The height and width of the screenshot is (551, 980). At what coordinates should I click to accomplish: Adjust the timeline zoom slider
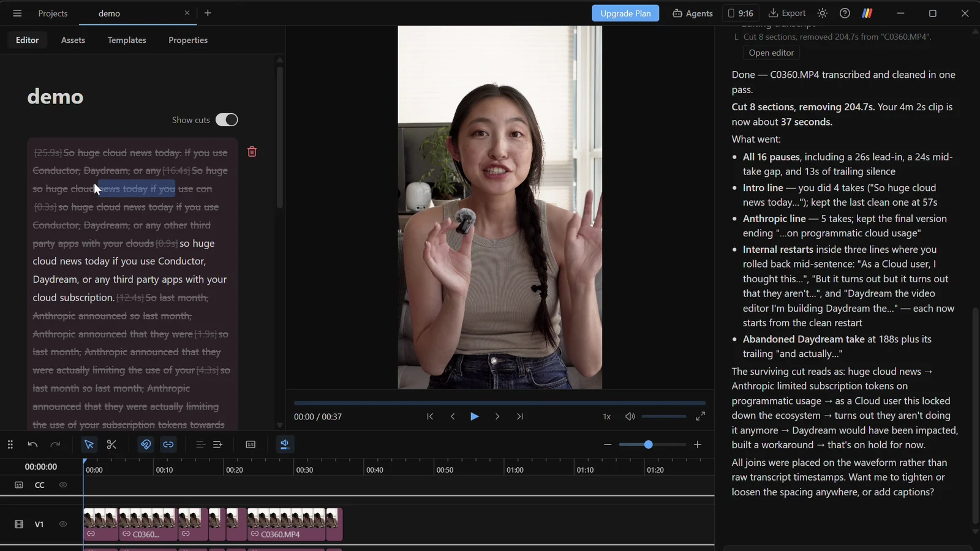click(652, 444)
